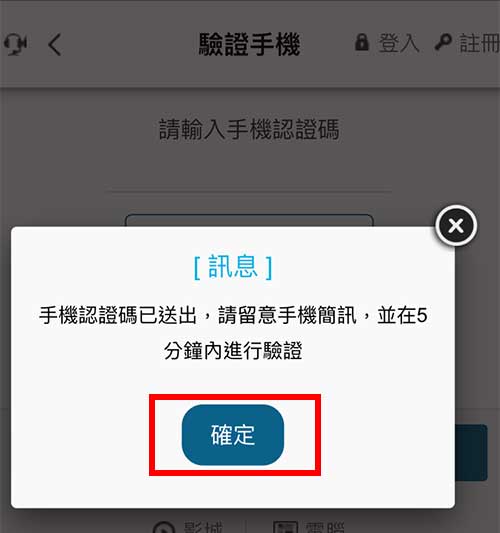Tap the play-circle icon next to 影城
The width and height of the screenshot is (500, 533).
point(164,527)
